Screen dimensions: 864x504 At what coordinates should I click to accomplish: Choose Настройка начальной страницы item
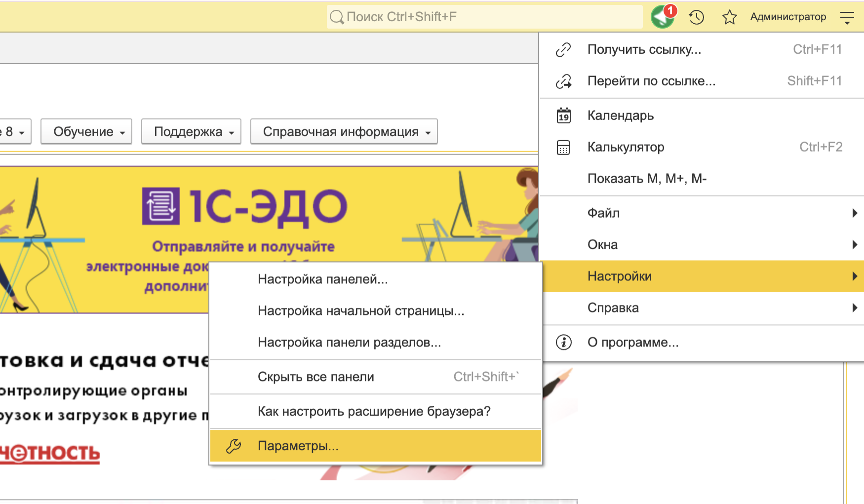click(x=376, y=311)
